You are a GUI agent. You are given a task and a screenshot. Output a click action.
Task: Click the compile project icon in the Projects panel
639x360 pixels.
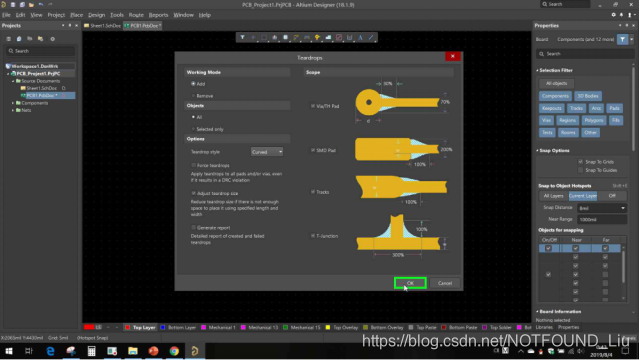(19, 39)
